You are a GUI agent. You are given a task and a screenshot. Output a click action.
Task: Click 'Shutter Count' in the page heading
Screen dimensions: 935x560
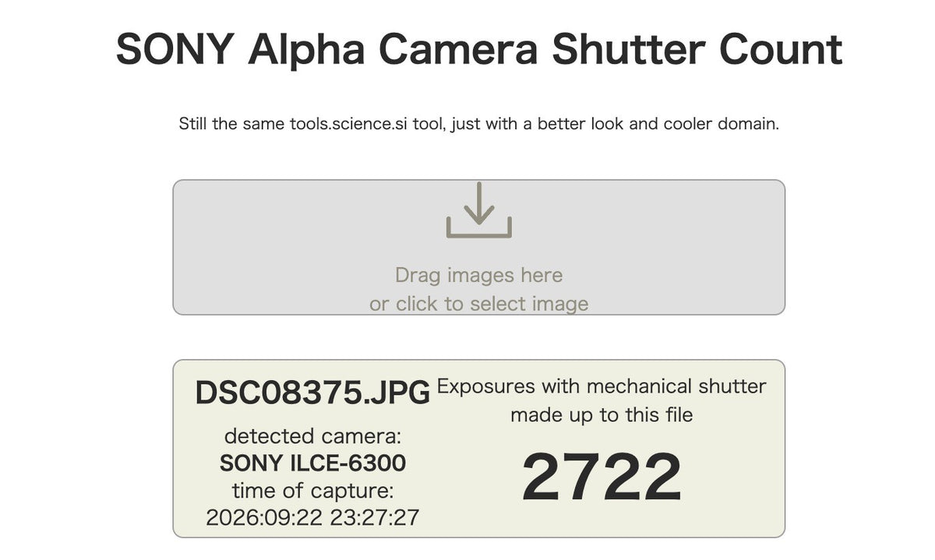(697, 50)
